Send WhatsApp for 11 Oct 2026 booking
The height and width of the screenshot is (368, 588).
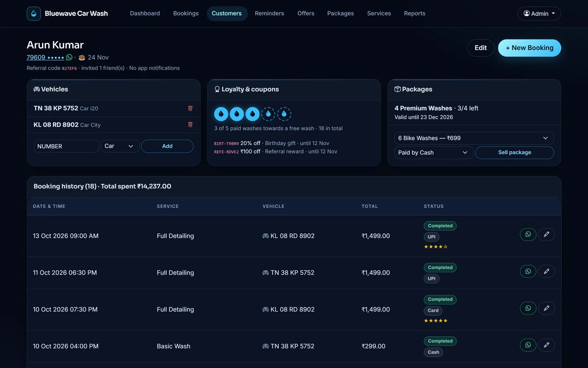[x=528, y=271]
